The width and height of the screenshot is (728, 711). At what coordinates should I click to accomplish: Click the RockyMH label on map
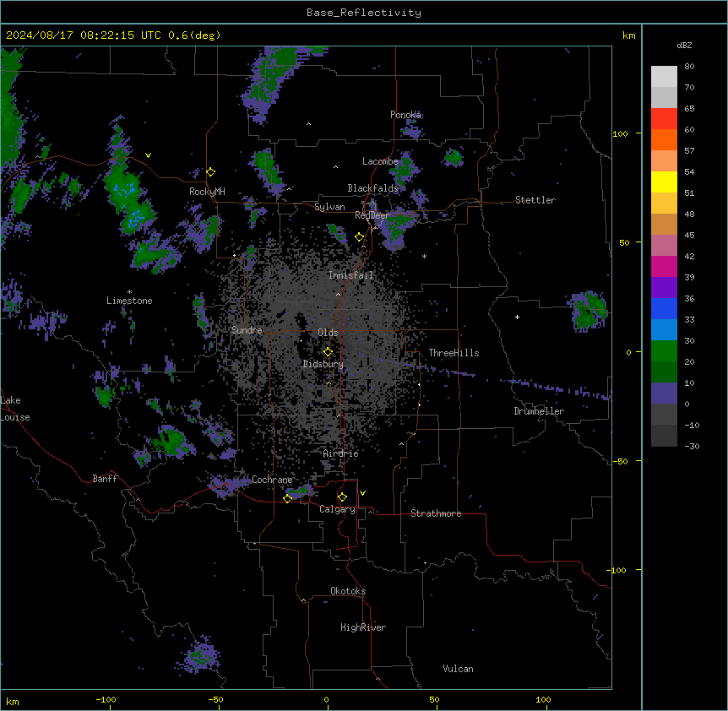pyautogui.click(x=207, y=192)
